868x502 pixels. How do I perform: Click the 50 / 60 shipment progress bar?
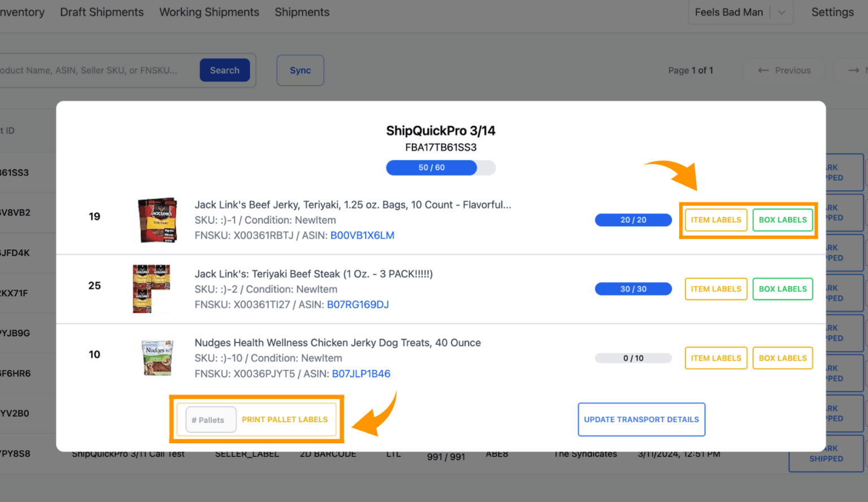pos(441,167)
